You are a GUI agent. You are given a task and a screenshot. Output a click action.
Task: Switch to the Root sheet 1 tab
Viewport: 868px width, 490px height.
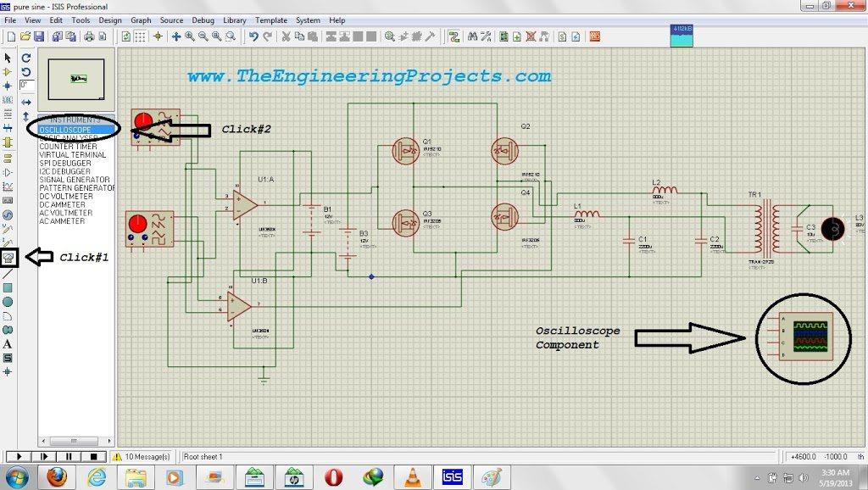pos(203,456)
